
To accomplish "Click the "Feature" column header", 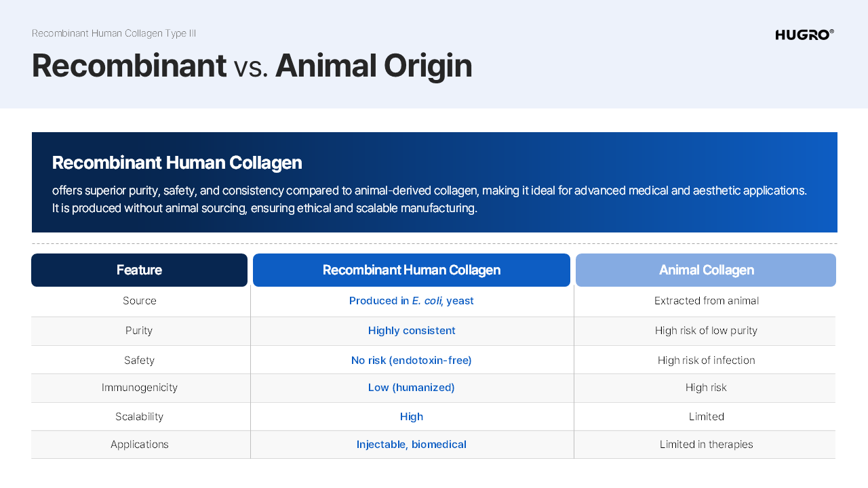I will pos(139,270).
